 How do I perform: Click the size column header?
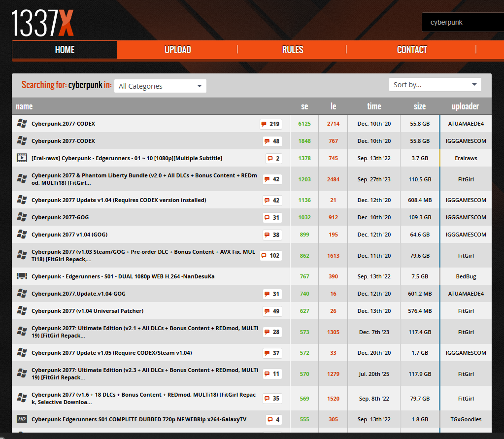click(420, 106)
